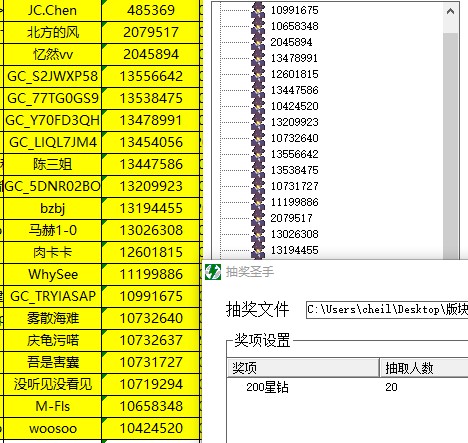Click spreadsheet cell GC_Y70FD3QH
The width and height of the screenshot is (468, 443).
tap(52, 120)
